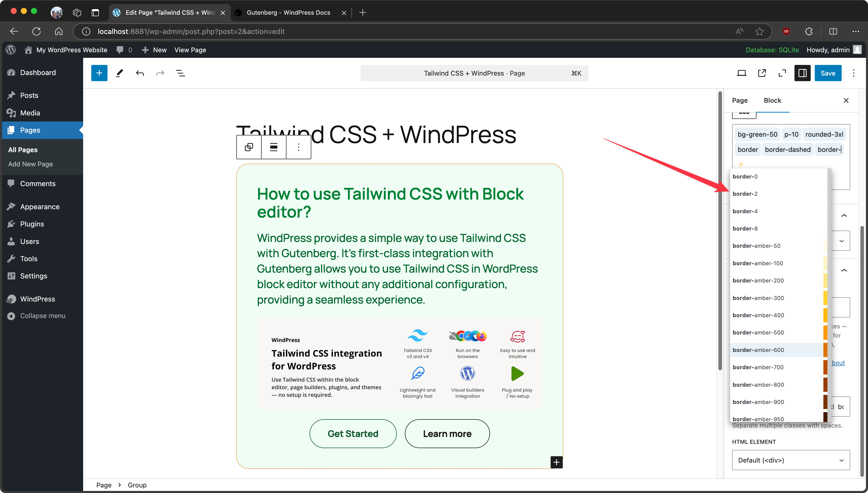Open Appearance in admin sidebar

tap(40, 206)
